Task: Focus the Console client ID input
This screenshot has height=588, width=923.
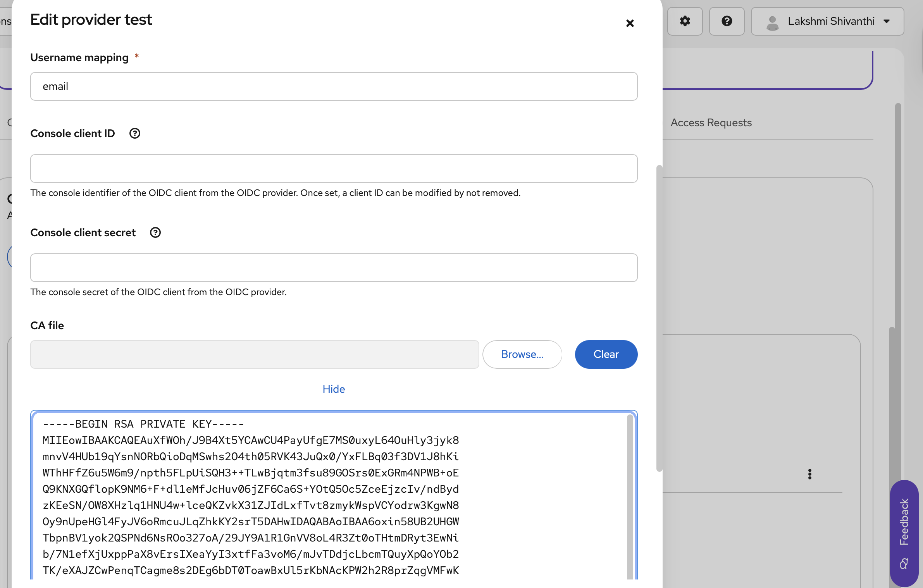Action: pyautogui.click(x=334, y=168)
